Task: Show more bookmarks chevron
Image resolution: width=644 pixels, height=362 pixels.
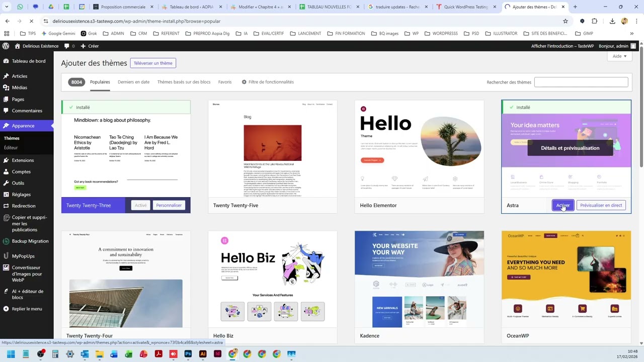Action: (632, 33)
